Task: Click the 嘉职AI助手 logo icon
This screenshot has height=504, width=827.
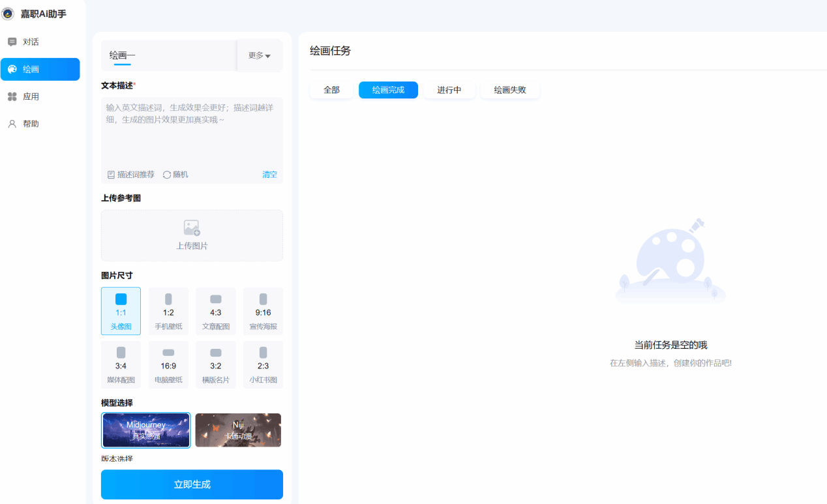Action: point(8,14)
